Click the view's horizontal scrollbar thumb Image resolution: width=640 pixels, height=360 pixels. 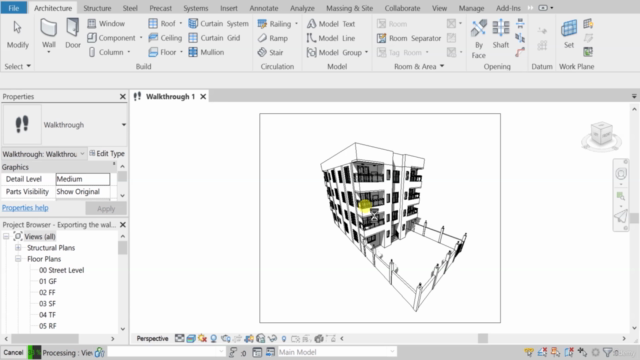483,338
